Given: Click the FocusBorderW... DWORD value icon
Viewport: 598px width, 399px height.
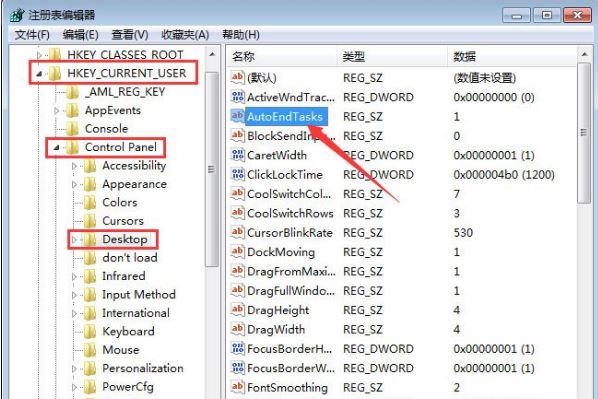Looking at the screenshot, I should 238,368.
